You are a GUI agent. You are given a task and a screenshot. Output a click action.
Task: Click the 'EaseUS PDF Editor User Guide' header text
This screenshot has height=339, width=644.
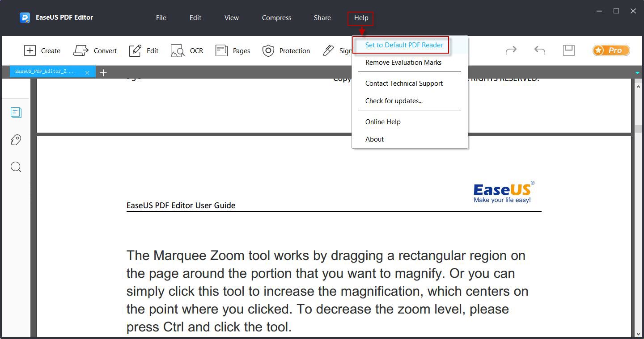point(181,205)
